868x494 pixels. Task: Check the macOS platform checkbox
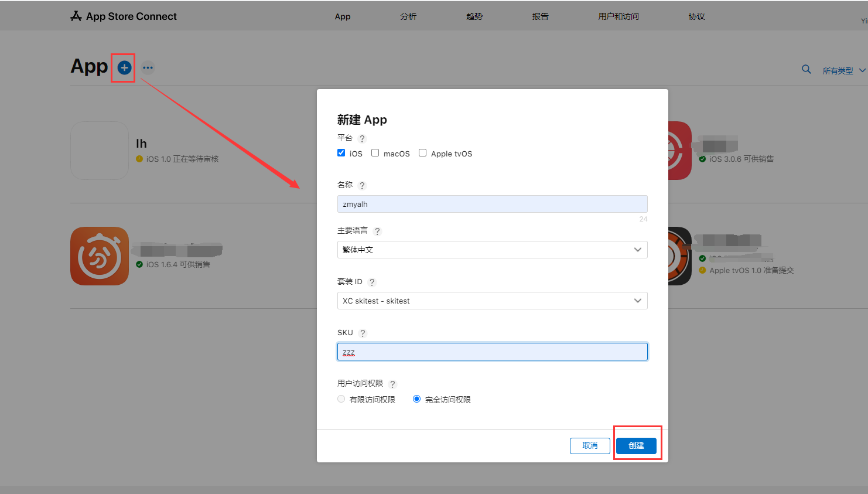(x=375, y=153)
